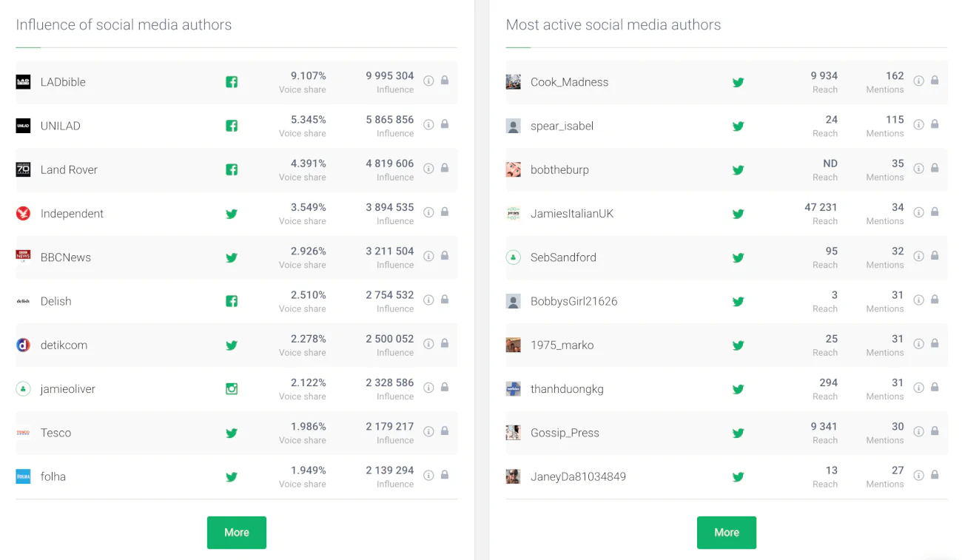Viewport: 962px width, 560px height.
Task: Click the thanhduongkg author name
Action: 567,389
